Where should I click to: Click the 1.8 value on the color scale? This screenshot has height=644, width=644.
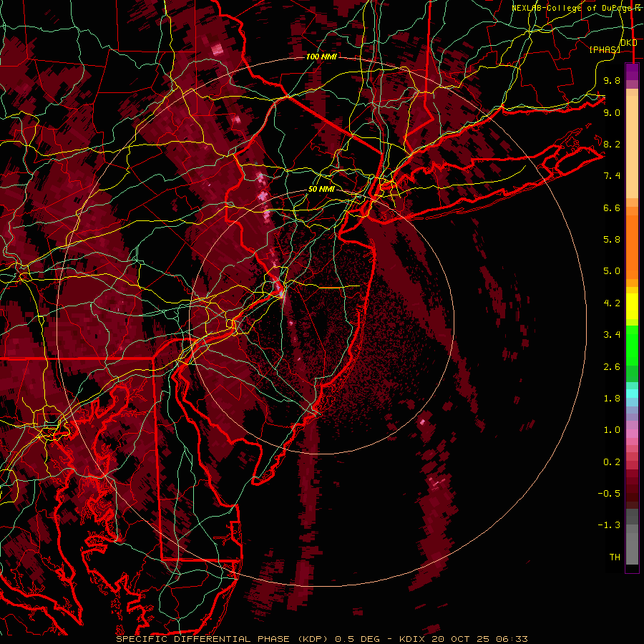pyautogui.click(x=612, y=399)
